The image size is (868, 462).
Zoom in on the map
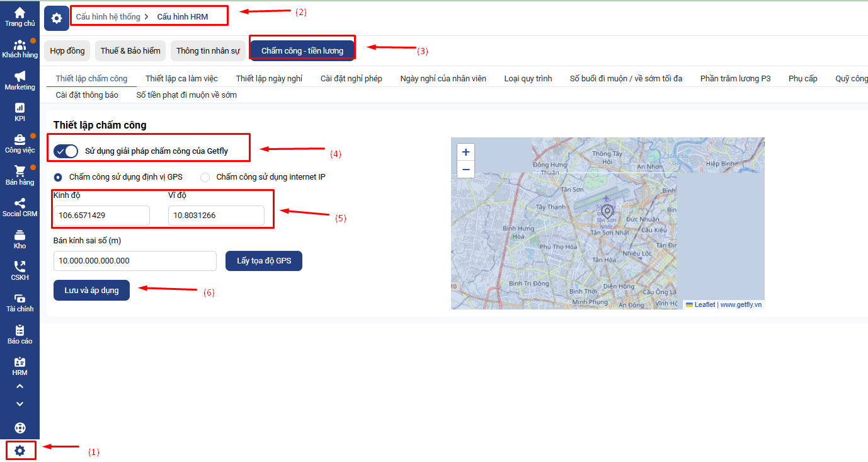[465, 152]
